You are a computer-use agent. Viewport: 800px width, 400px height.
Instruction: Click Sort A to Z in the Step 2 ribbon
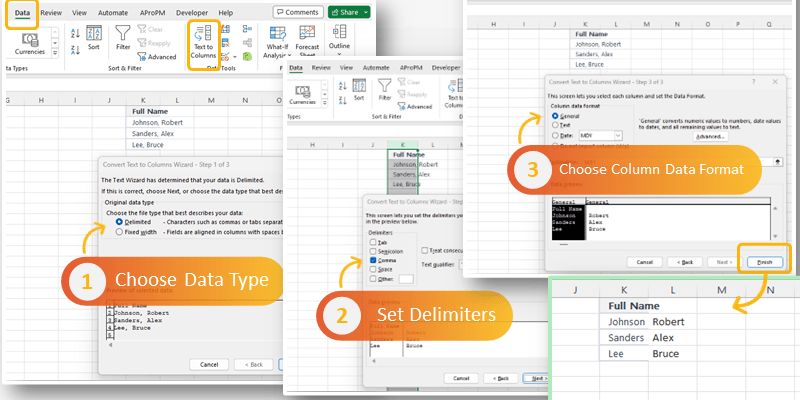[343, 86]
